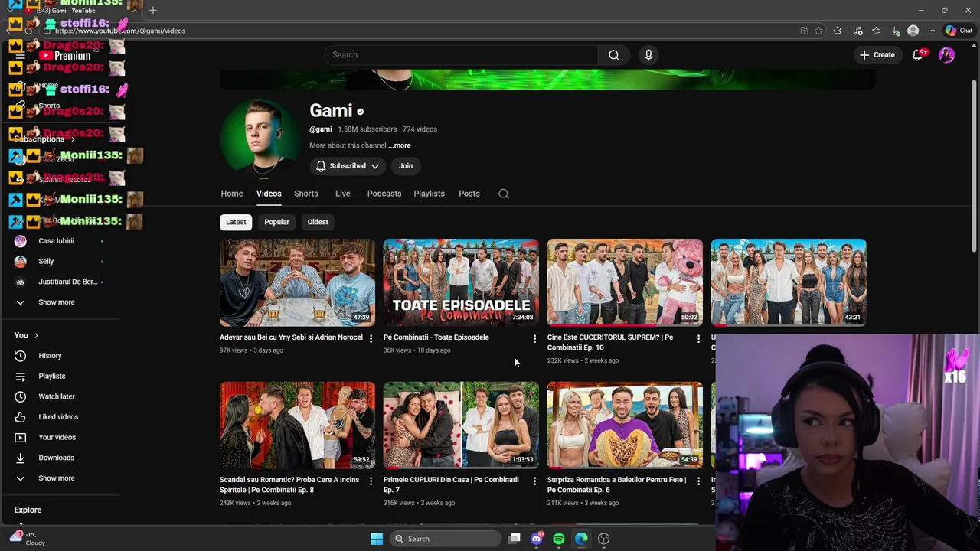Screen dimensions: 980x551
Task: Click the Create video button
Action: pos(877,55)
